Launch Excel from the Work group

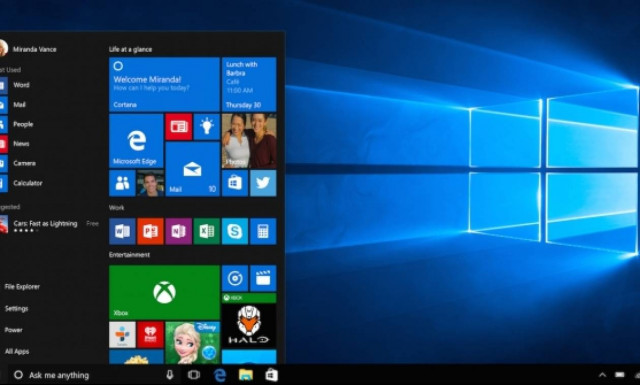(207, 231)
